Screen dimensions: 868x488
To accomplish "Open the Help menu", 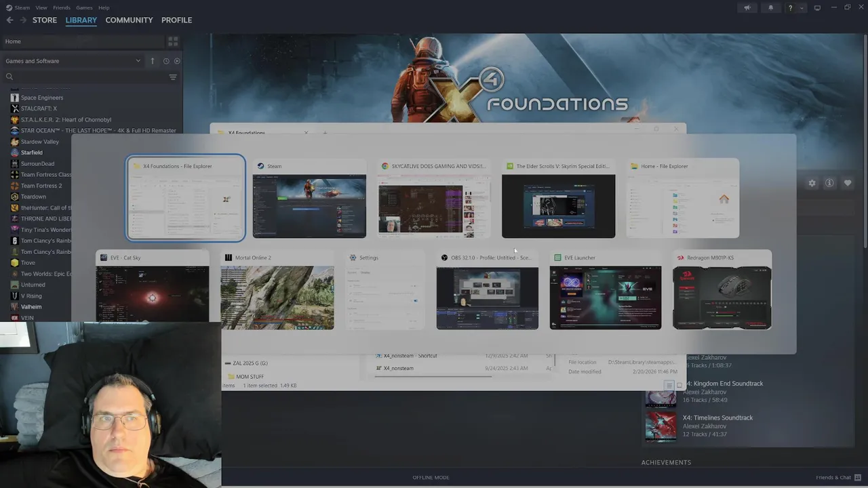I will tap(104, 7).
